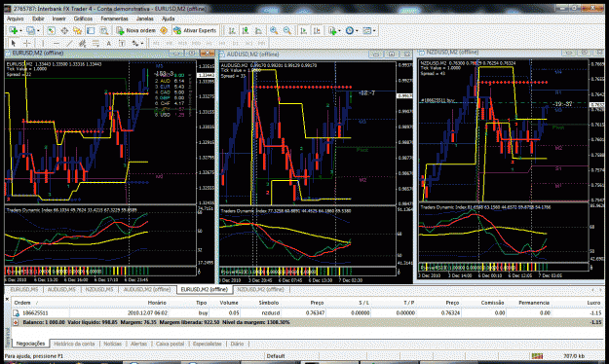Select the horizontal line drawing tool
The width and height of the screenshot is (609, 364).
57,43
